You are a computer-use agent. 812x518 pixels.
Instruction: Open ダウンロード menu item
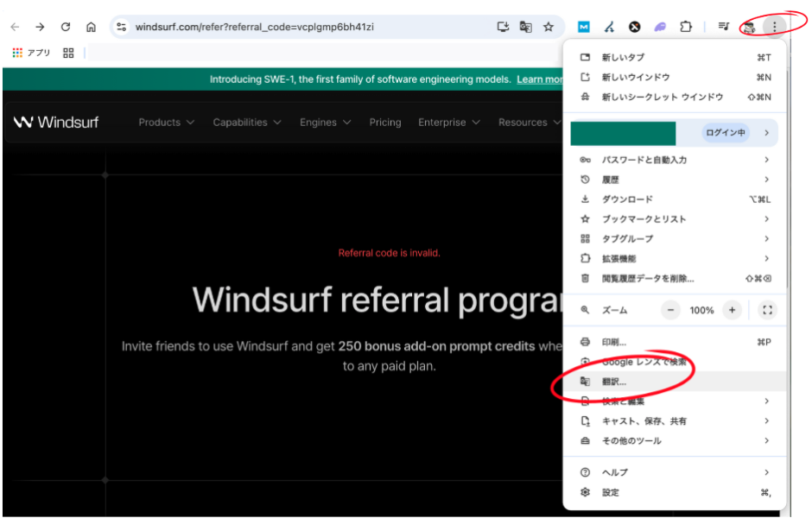click(x=675, y=199)
